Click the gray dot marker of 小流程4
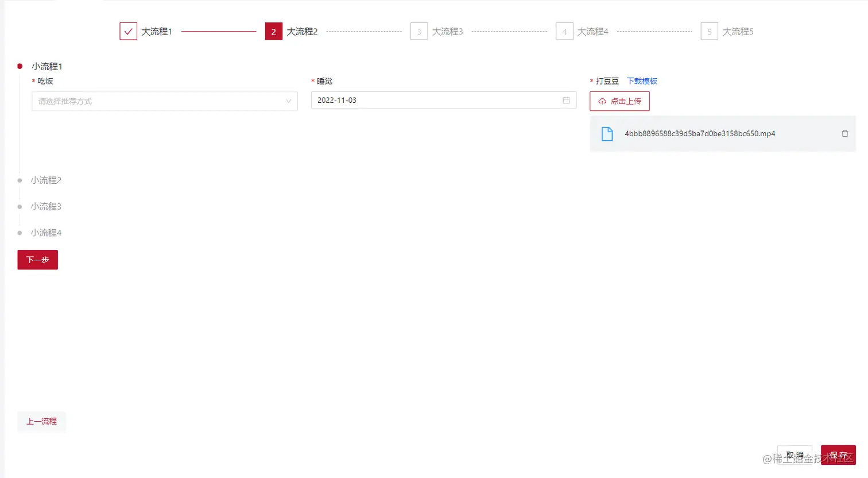The width and height of the screenshot is (868, 478). (20, 233)
